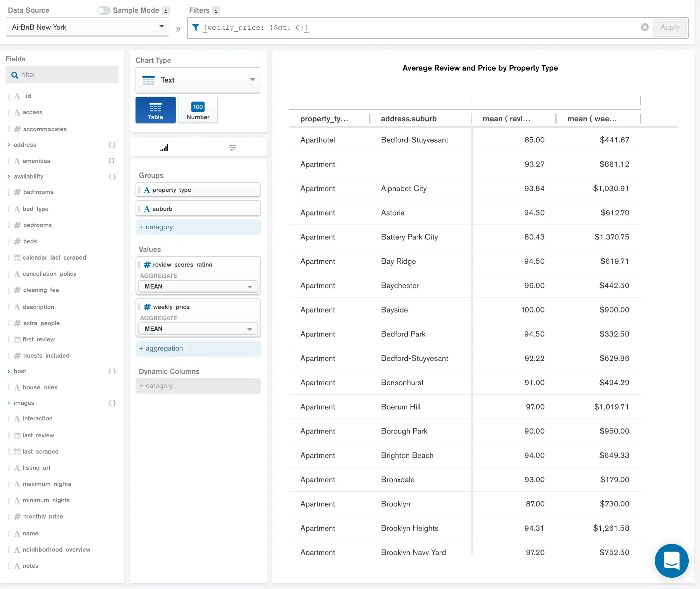Click the bar chart icon below Chart Type
The height and width of the screenshot is (589, 700).
tap(164, 148)
